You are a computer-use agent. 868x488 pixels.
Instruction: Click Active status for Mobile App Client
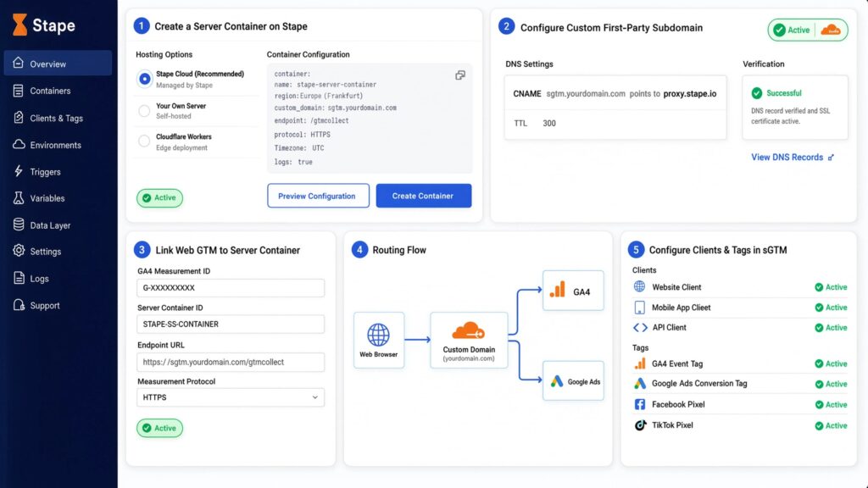[x=831, y=307]
